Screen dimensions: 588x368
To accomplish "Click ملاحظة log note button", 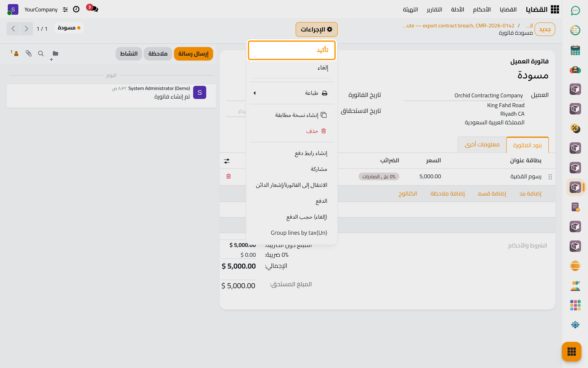I will [158, 54].
